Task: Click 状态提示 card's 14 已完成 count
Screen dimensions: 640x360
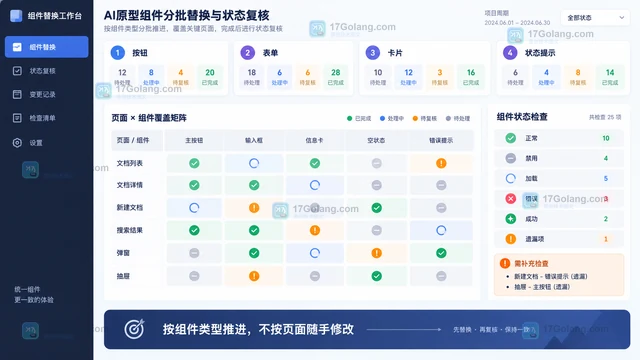Action: click(x=610, y=76)
